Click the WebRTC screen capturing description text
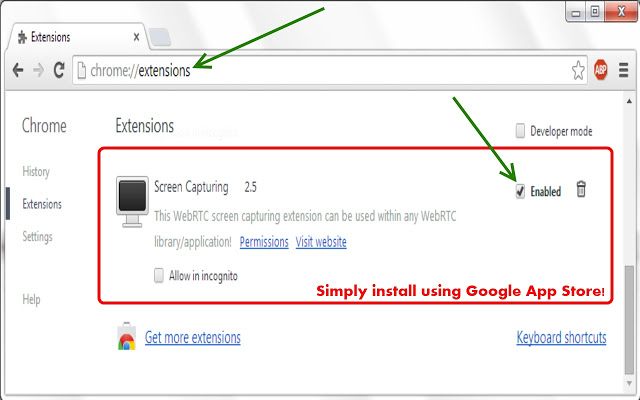The height and width of the screenshot is (400, 640). [305, 229]
